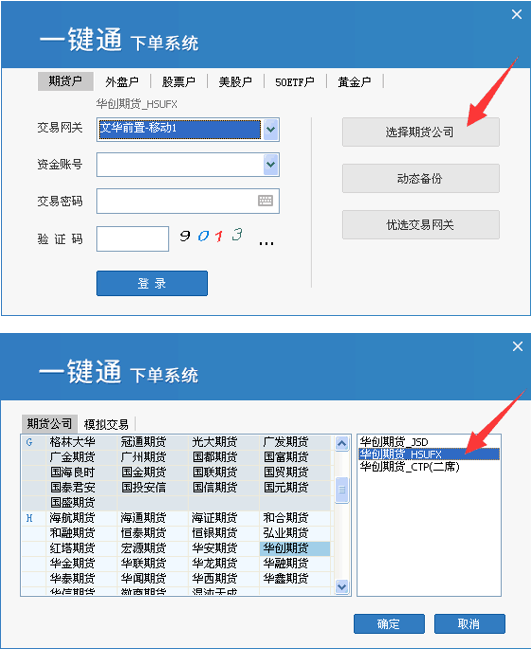Switch to the 外盘户 tab
This screenshot has height=649, width=531.
pyautogui.click(x=122, y=82)
